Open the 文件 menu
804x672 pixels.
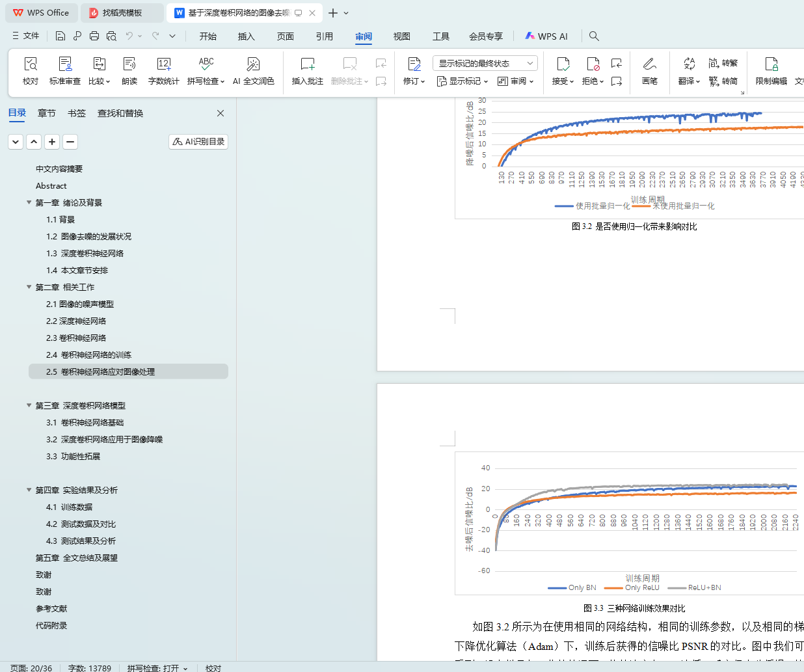pyautogui.click(x=26, y=36)
